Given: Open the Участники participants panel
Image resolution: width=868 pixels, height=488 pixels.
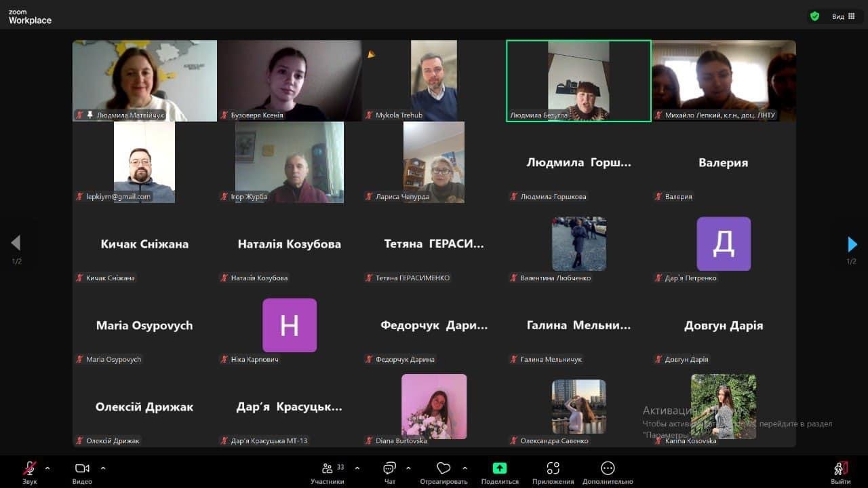Looking at the screenshot, I should (328, 469).
